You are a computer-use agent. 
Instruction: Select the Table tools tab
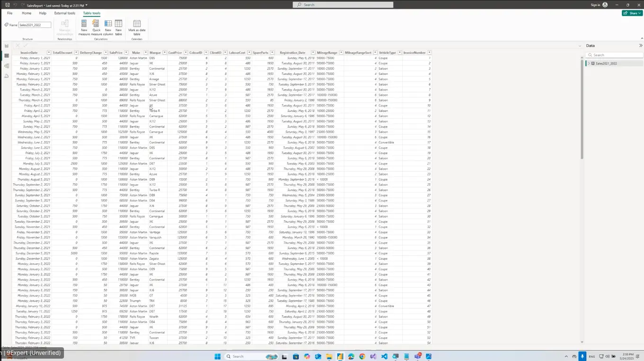[x=91, y=13]
